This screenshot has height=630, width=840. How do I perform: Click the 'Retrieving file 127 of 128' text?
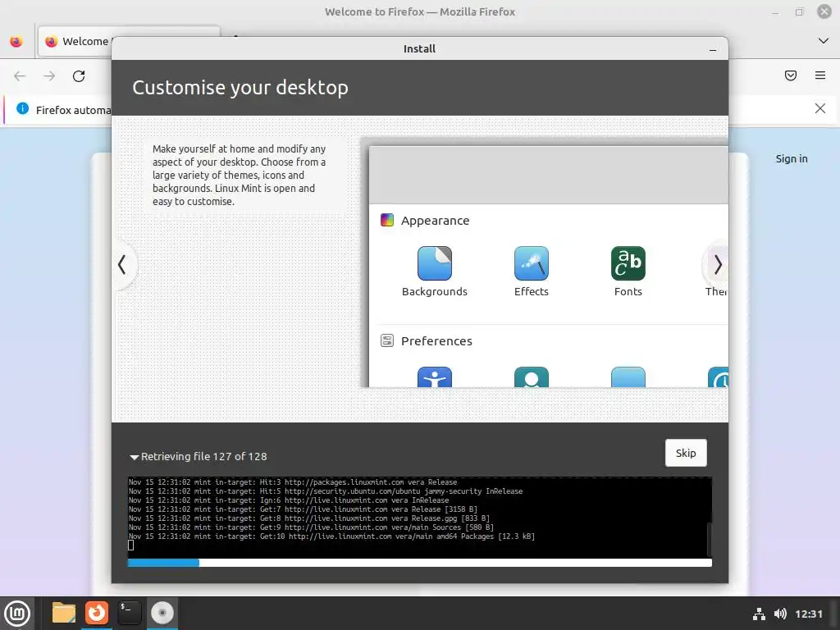click(203, 456)
